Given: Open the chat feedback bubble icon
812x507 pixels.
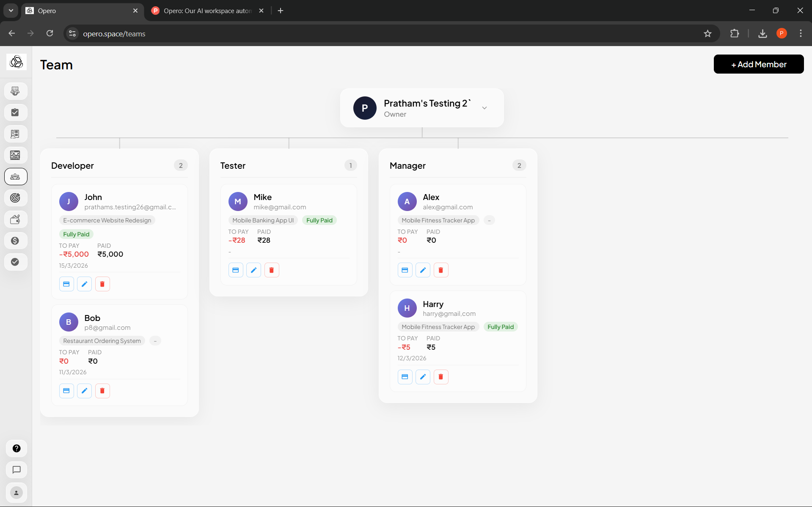Looking at the screenshot, I should (x=17, y=470).
